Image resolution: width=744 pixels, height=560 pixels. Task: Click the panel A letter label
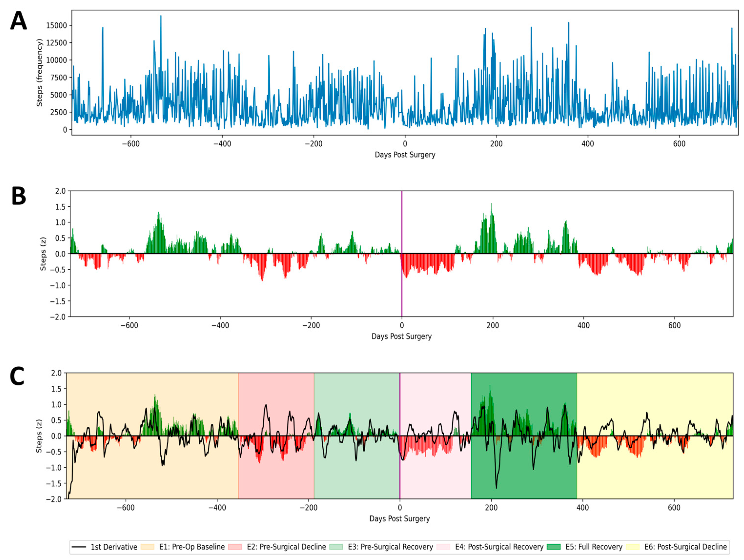pyautogui.click(x=19, y=21)
